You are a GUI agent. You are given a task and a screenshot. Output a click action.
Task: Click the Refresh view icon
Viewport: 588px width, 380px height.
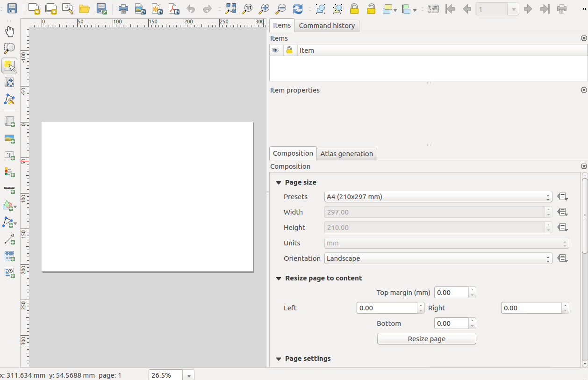point(297,8)
